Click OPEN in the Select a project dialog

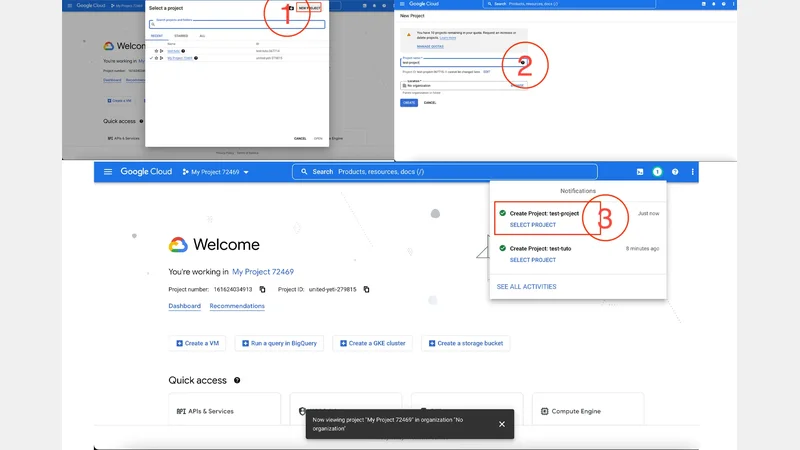(x=318, y=139)
